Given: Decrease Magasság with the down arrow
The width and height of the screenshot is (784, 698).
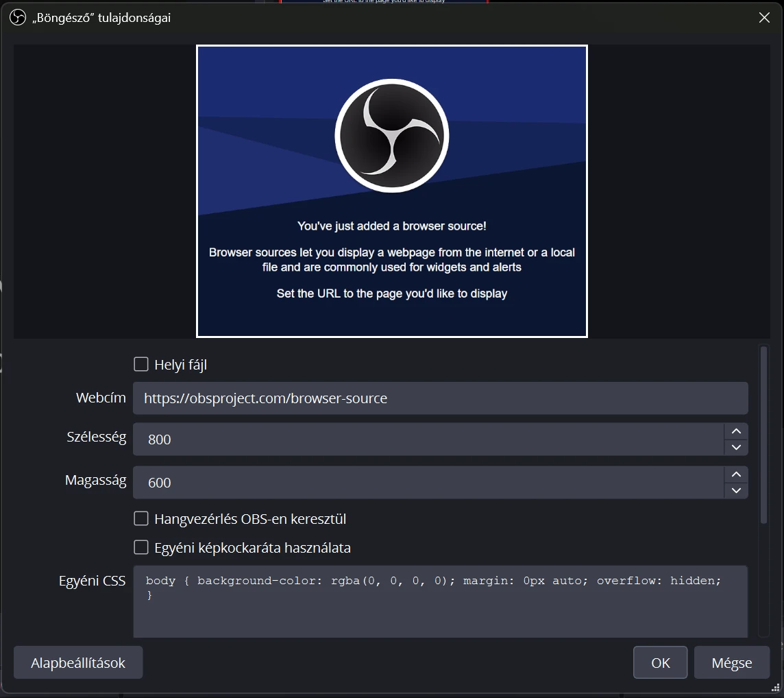Looking at the screenshot, I should click(x=736, y=490).
